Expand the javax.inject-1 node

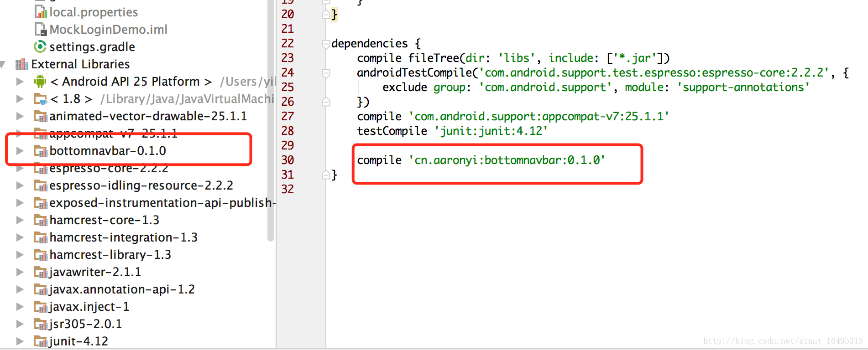click(x=20, y=307)
